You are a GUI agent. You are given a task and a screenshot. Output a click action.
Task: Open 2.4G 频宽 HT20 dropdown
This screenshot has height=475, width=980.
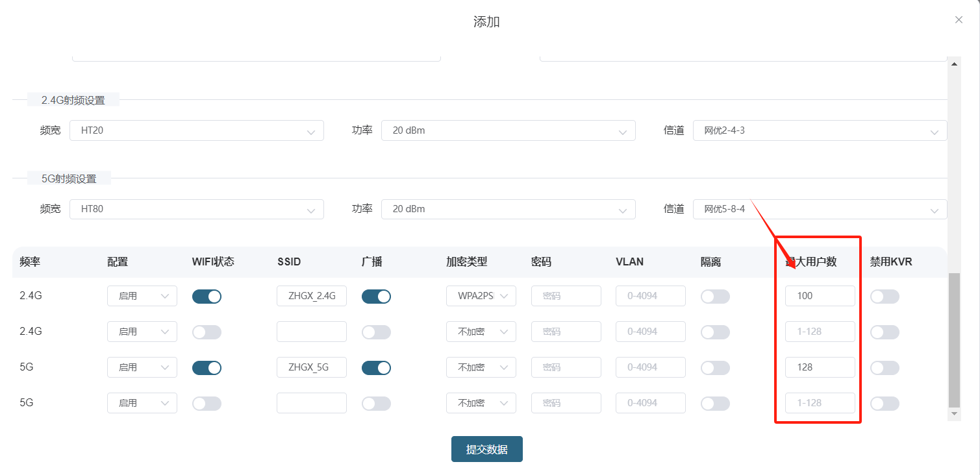[x=196, y=130]
